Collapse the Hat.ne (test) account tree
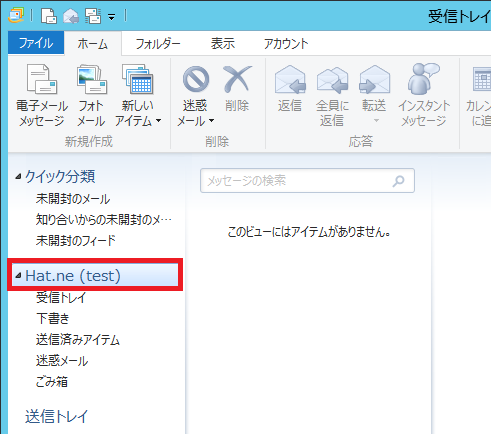491x434 pixels. point(18,276)
